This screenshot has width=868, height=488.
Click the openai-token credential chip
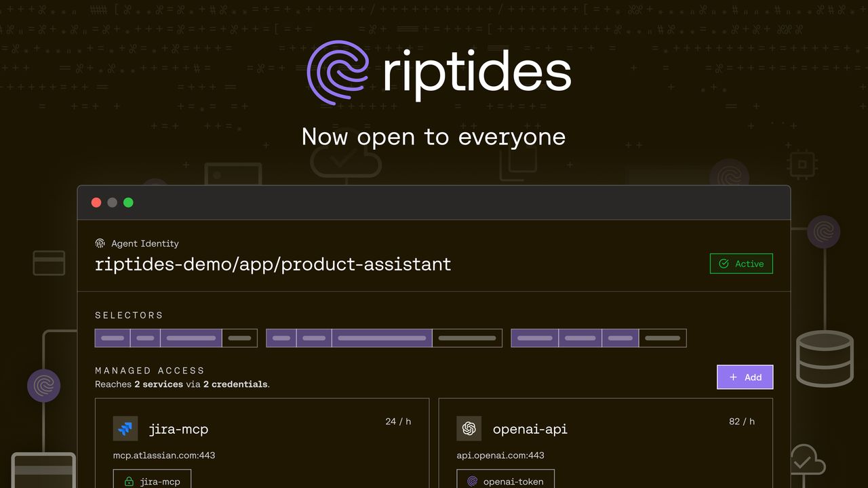[x=505, y=479]
